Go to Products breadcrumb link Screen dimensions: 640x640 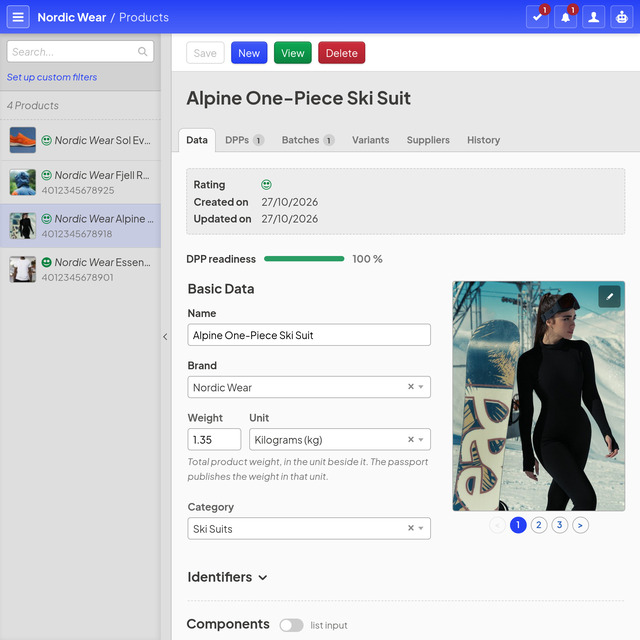click(x=144, y=18)
